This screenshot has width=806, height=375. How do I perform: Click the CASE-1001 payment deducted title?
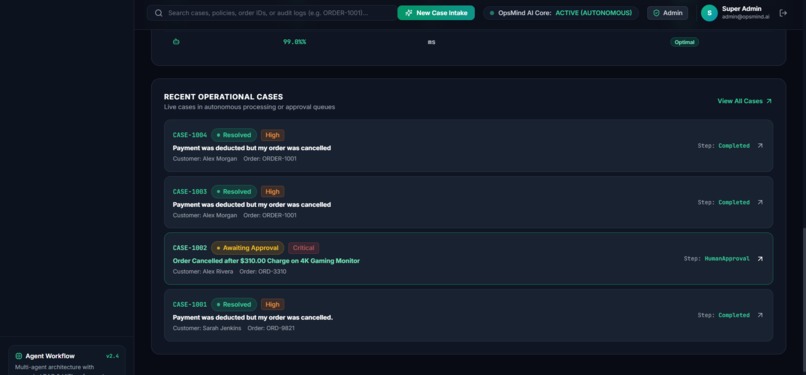pyautogui.click(x=253, y=317)
